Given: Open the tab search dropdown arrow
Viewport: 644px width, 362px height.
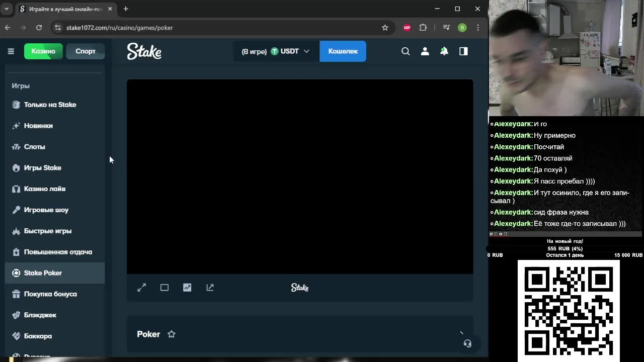Looking at the screenshot, I should pos(7,9).
